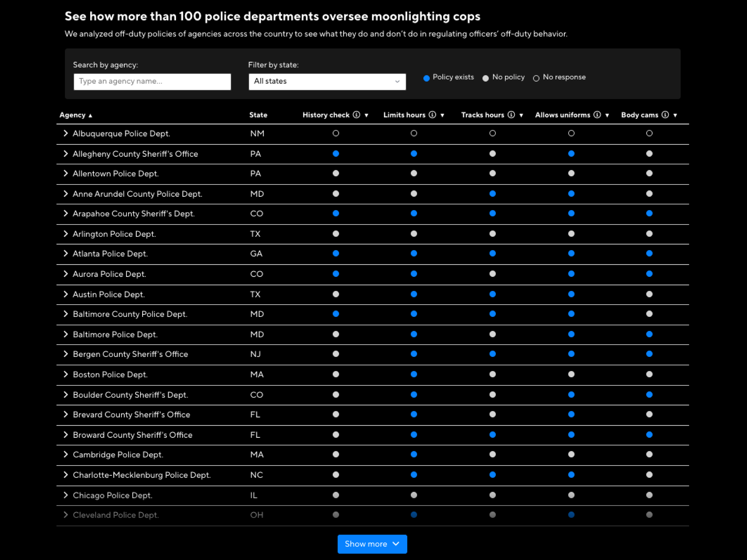Screen dimensions: 747x560
Task: Click Aurora Tracks hours gray dot
Action: click(x=492, y=274)
